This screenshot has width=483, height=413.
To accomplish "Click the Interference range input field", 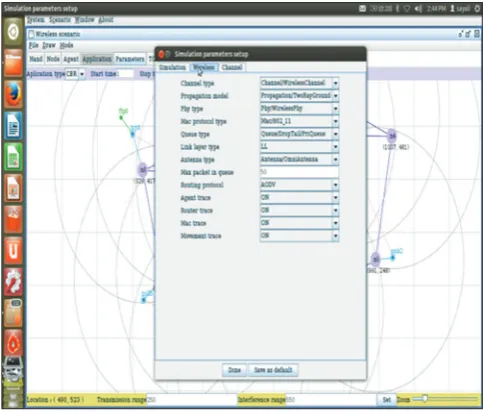I will (x=330, y=399).
